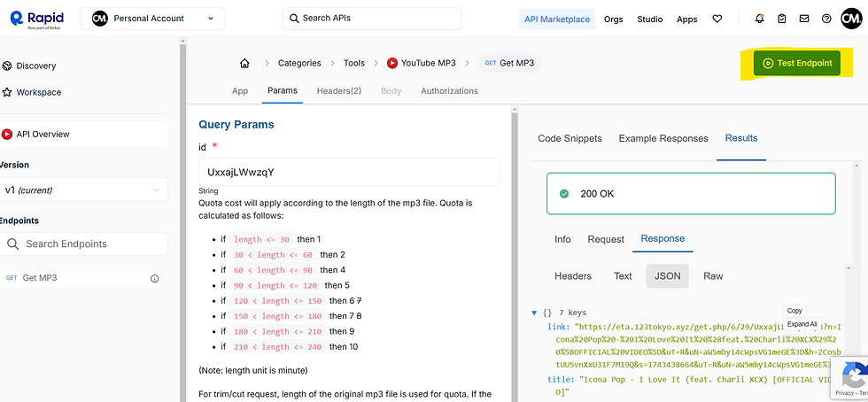This screenshot has width=868, height=402.
Task: Switch to the Headers(2) tab
Action: point(338,91)
